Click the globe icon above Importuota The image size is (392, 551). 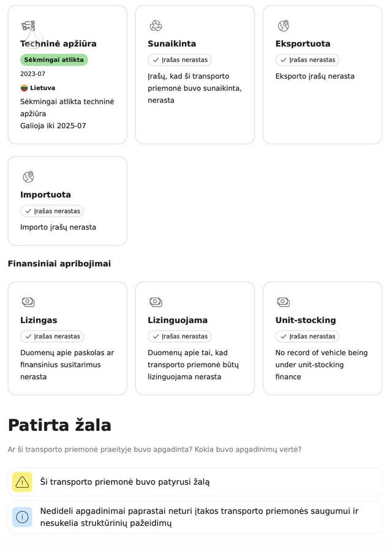pyautogui.click(x=28, y=177)
